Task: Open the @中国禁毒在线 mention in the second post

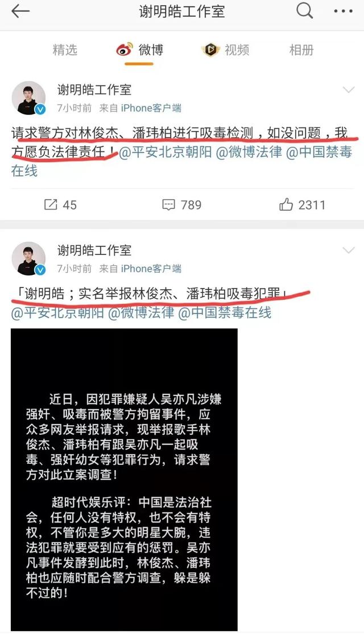Action: [225, 312]
